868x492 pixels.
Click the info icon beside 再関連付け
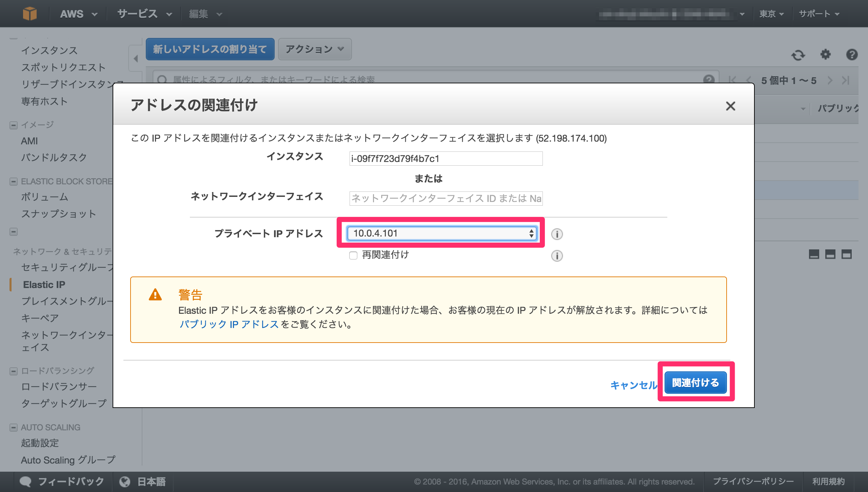click(556, 256)
